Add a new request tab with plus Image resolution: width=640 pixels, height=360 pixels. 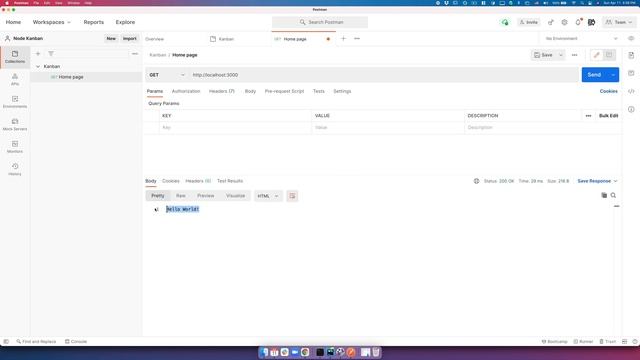343,38
